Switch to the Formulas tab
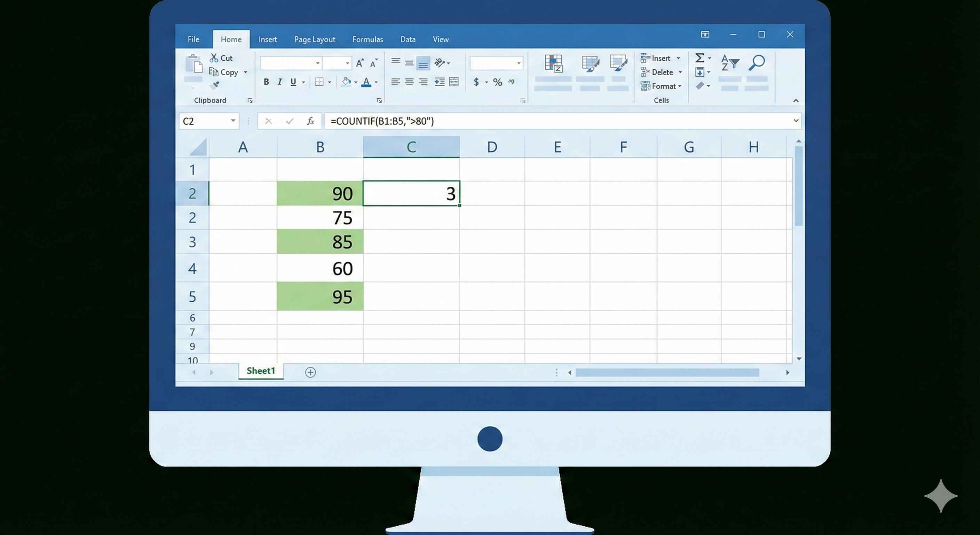The height and width of the screenshot is (535, 980). coord(367,40)
